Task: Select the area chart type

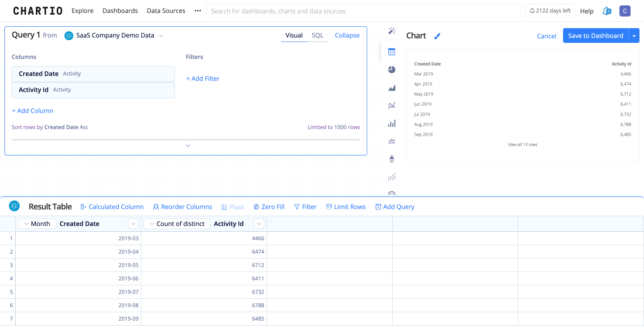Action: pos(392,88)
